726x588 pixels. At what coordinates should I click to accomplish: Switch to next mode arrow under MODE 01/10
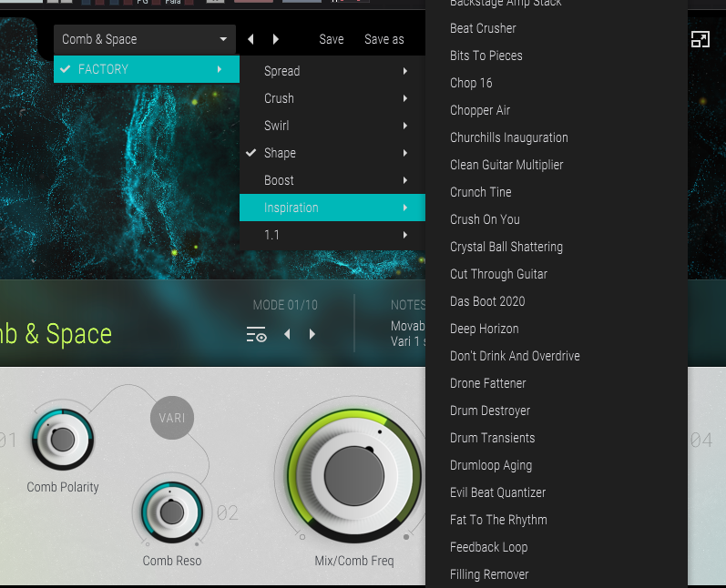tap(312, 334)
